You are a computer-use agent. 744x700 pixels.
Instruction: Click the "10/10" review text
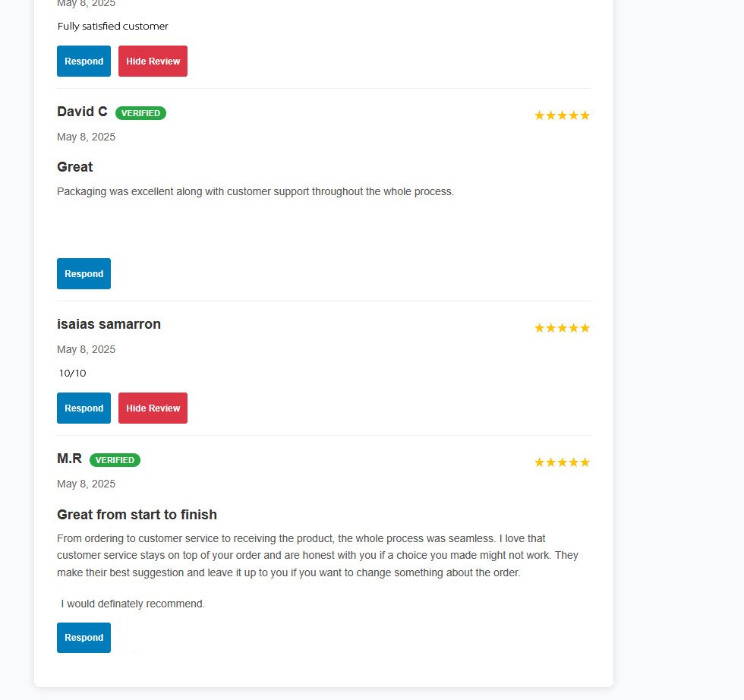(72, 374)
